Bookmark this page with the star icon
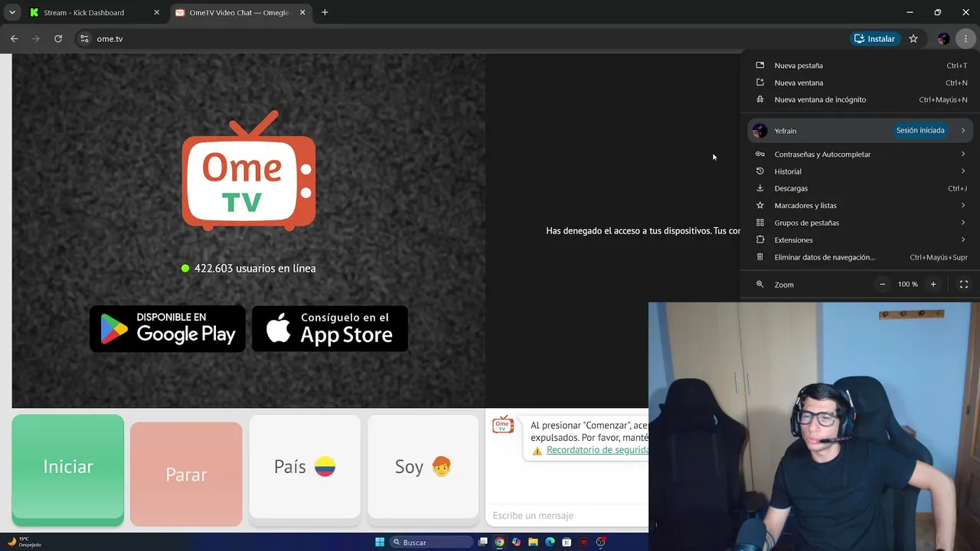980x551 pixels. coord(913,38)
